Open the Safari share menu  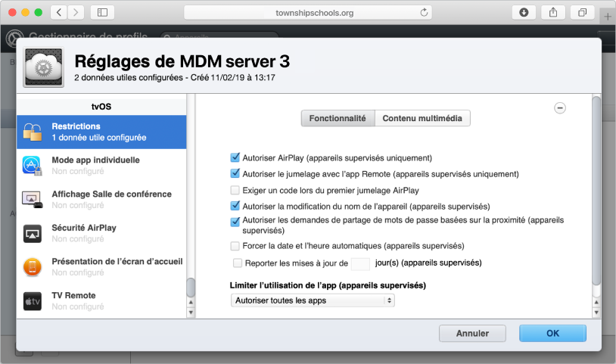click(553, 13)
